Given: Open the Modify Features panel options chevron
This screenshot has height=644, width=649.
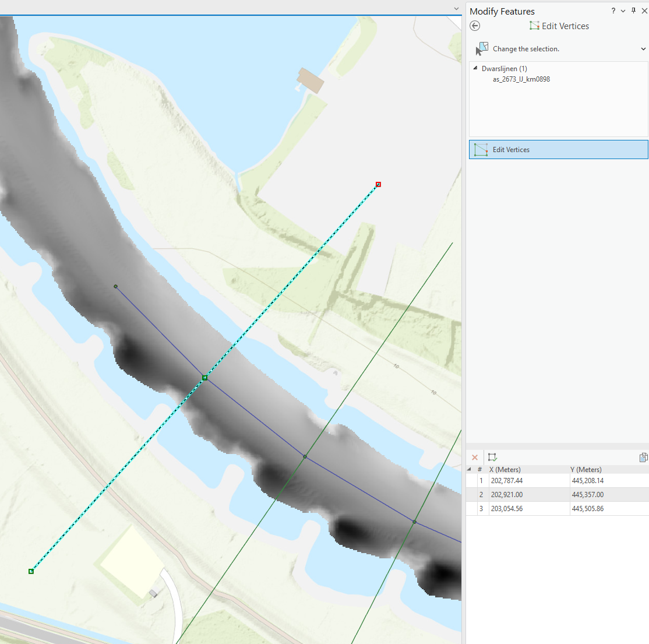Looking at the screenshot, I should point(622,10).
